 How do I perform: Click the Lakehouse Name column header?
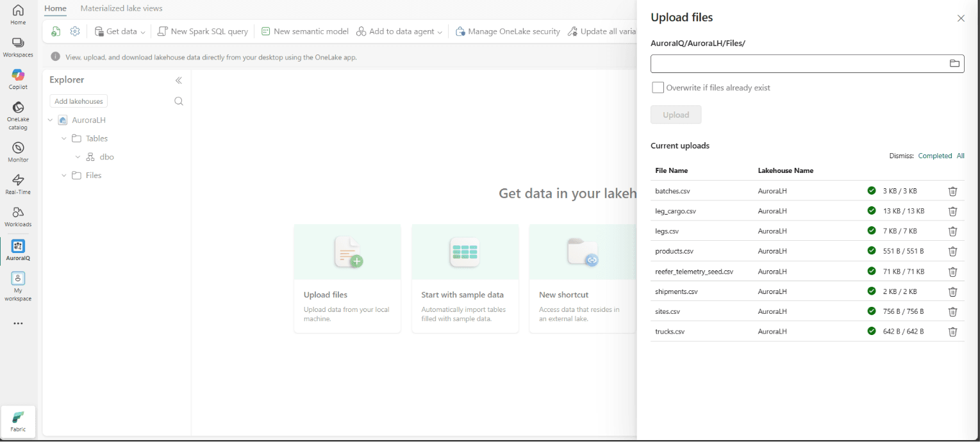coord(785,170)
